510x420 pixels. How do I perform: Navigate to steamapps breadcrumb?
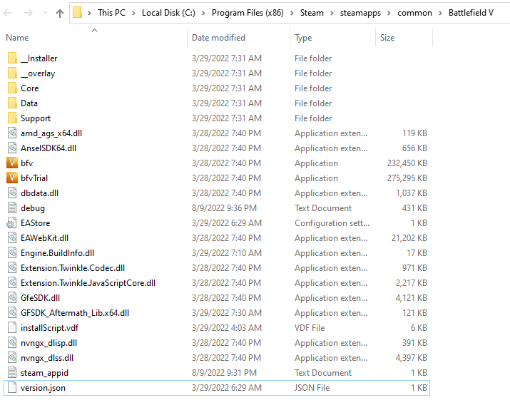[x=360, y=13]
